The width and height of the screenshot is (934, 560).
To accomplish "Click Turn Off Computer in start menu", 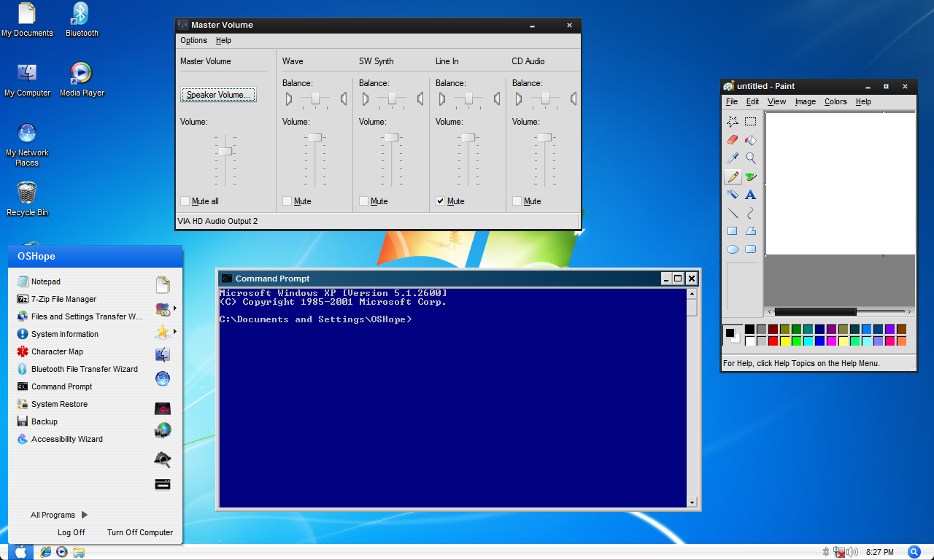I will click(x=140, y=532).
